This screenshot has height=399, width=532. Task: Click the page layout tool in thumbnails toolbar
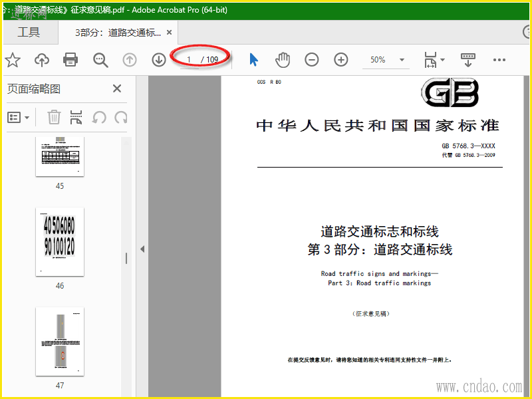click(76, 118)
